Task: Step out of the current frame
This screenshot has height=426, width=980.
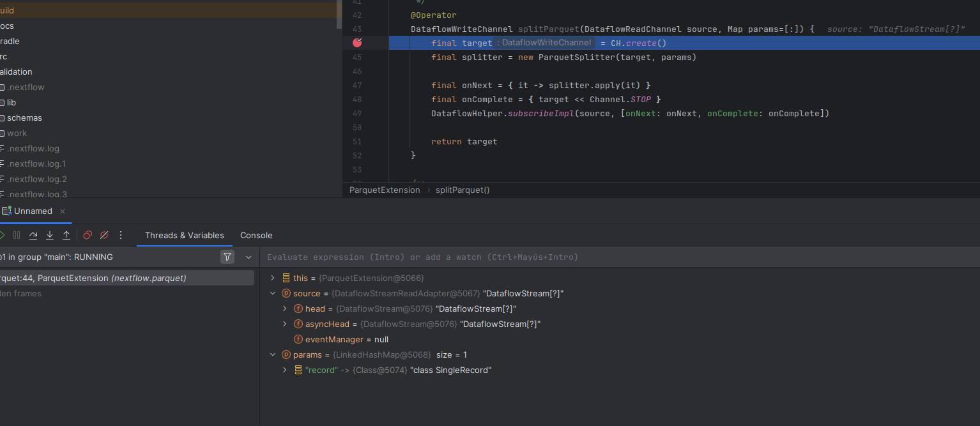Action: point(66,235)
